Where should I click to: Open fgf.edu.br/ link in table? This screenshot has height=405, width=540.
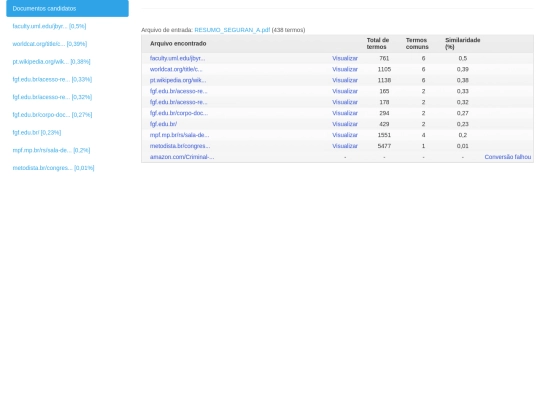(163, 124)
